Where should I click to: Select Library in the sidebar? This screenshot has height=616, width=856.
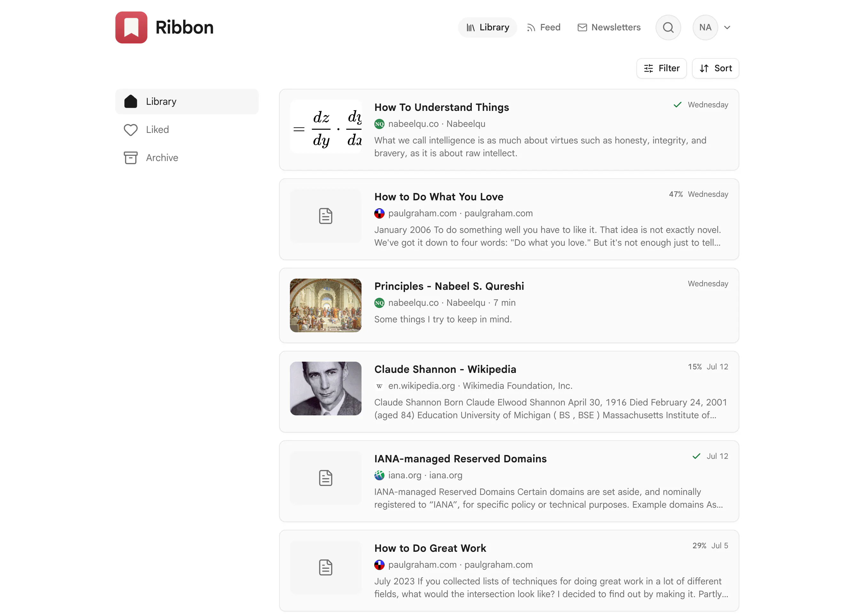tap(187, 102)
